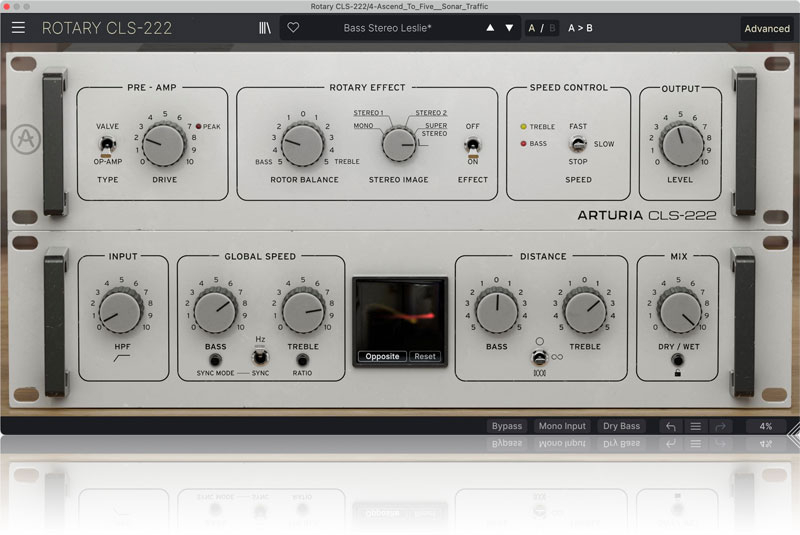Select the previous preset with up arrow
The height and width of the screenshot is (535, 800).
(490, 28)
